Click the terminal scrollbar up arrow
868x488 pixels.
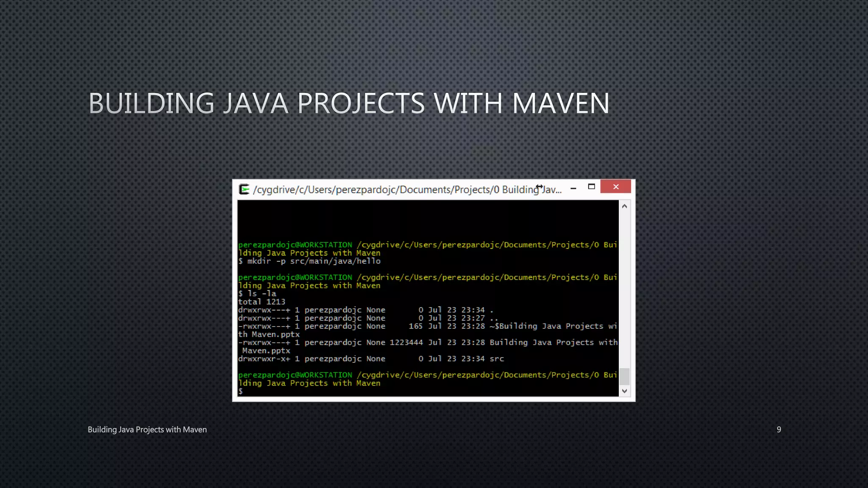pos(624,206)
